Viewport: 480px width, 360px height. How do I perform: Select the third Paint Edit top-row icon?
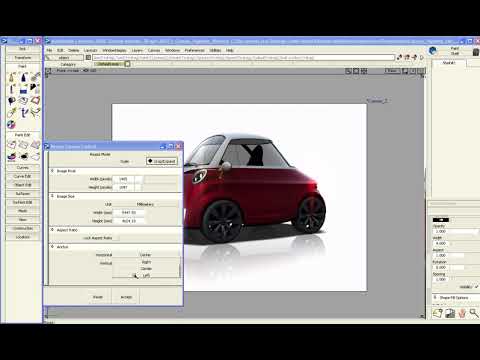35,145
